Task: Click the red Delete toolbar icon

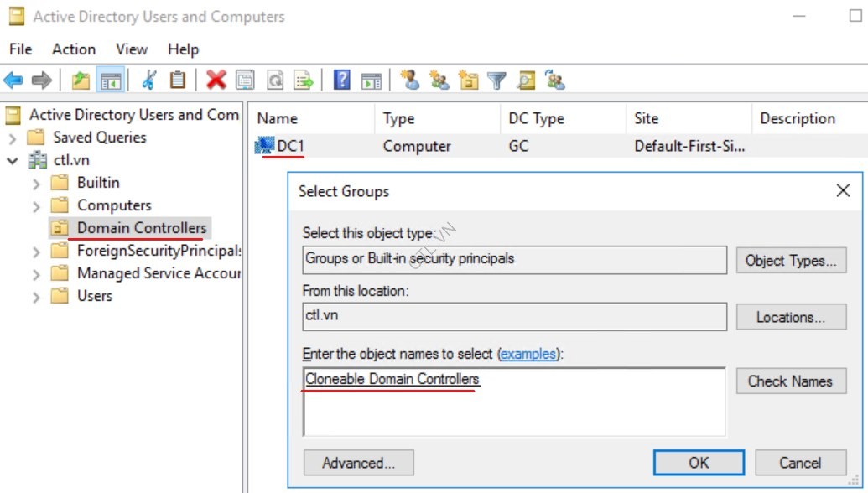Action: coord(216,80)
